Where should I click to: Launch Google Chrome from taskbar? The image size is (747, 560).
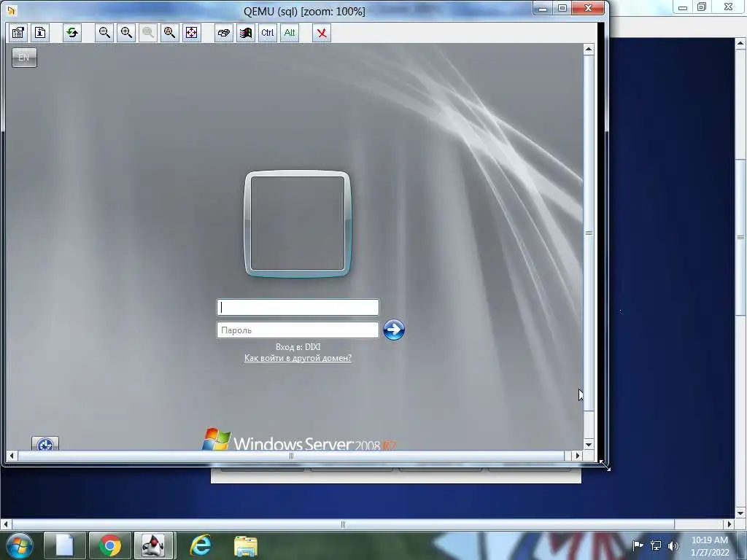[x=110, y=545]
